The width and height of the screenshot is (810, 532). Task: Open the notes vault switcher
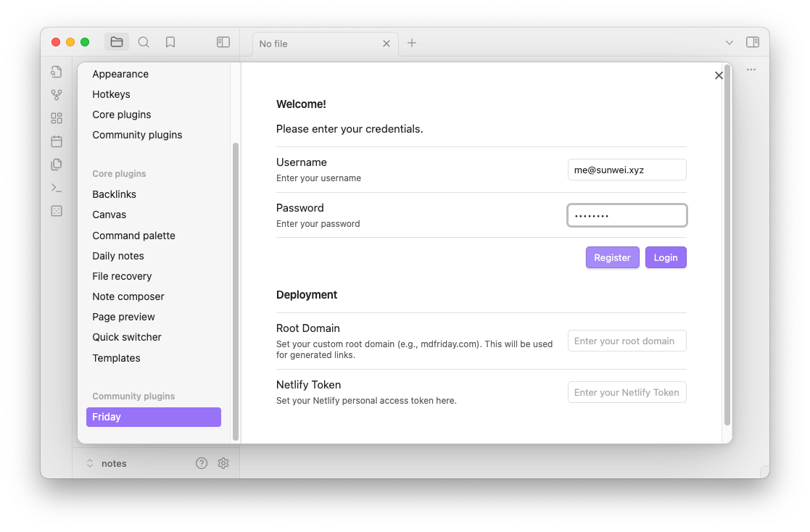coord(107,463)
